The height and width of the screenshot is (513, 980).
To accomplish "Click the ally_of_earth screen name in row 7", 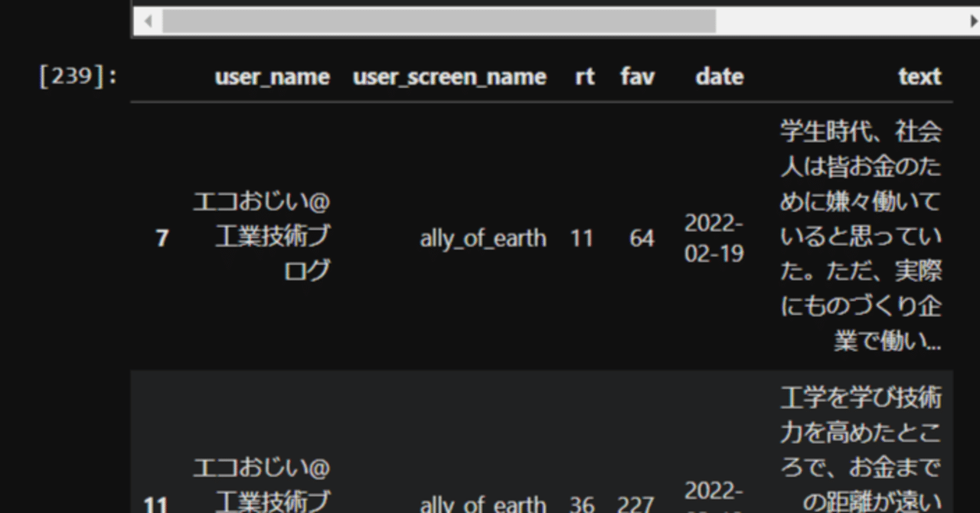I will [x=482, y=239].
